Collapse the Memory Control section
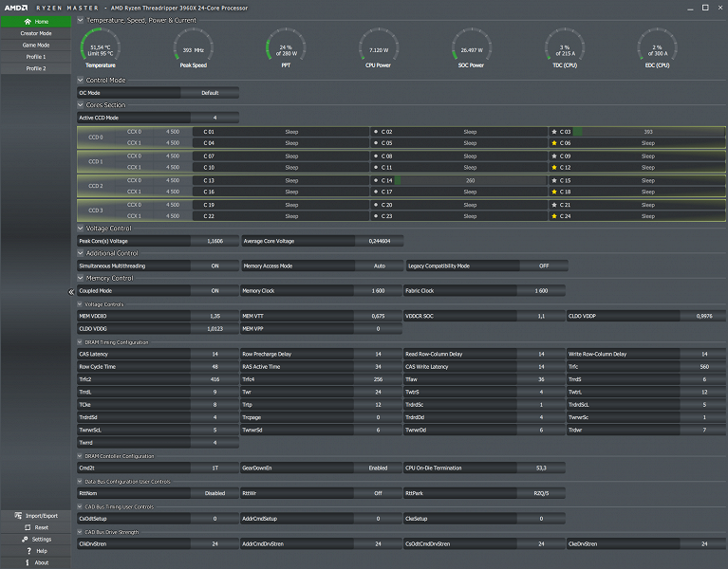The width and height of the screenshot is (728, 569). coord(81,278)
